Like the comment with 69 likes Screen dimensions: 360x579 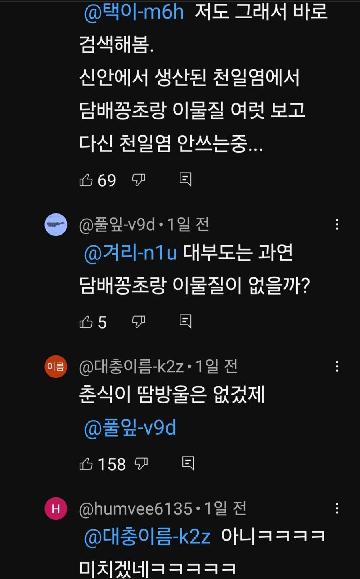pos(86,180)
